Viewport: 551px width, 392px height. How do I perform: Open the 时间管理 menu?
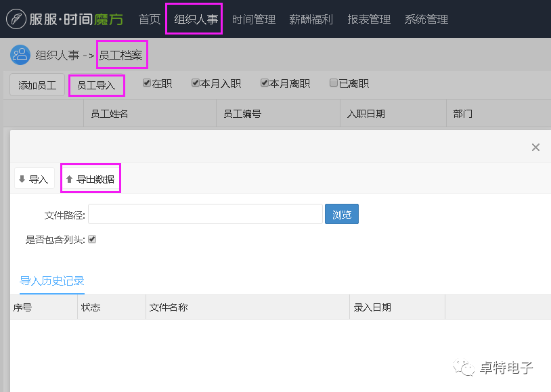pyautogui.click(x=254, y=19)
